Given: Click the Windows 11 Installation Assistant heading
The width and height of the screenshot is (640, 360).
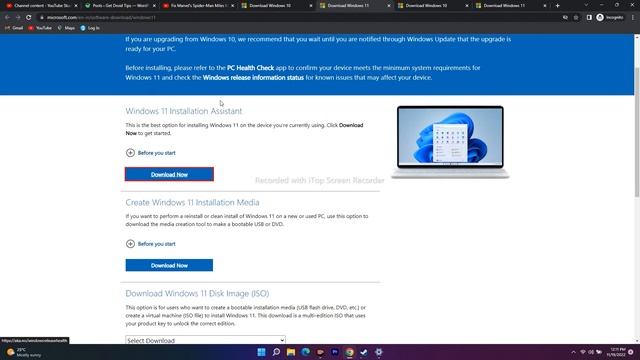Looking at the screenshot, I should pyautogui.click(x=183, y=111).
